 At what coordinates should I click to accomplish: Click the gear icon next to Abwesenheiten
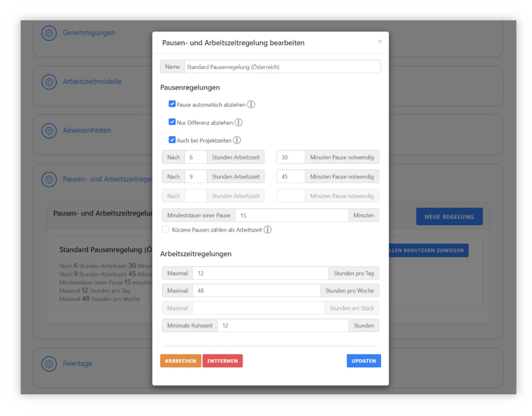tap(49, 130)
